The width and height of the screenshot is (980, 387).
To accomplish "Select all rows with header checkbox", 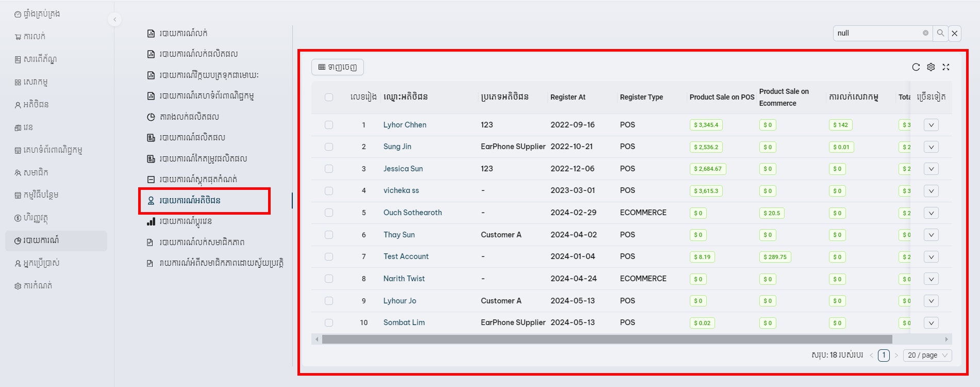I will [x=329, y=97].
